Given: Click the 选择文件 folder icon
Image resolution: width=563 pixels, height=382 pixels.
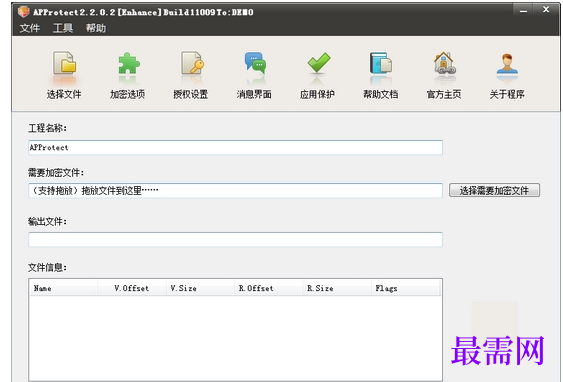Looking at the screenshot, I should (x=64, y=63).
